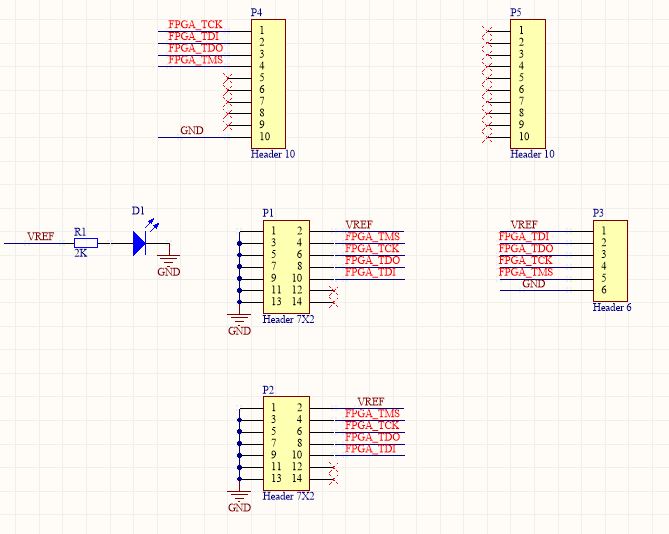Select the FPGA_TCK net label at P3
This screenshot has height=534, width=669.
(526, 260)
